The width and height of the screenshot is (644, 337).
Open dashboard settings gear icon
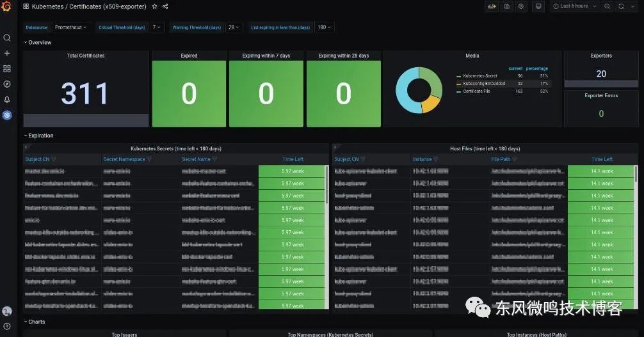(521, 6)
